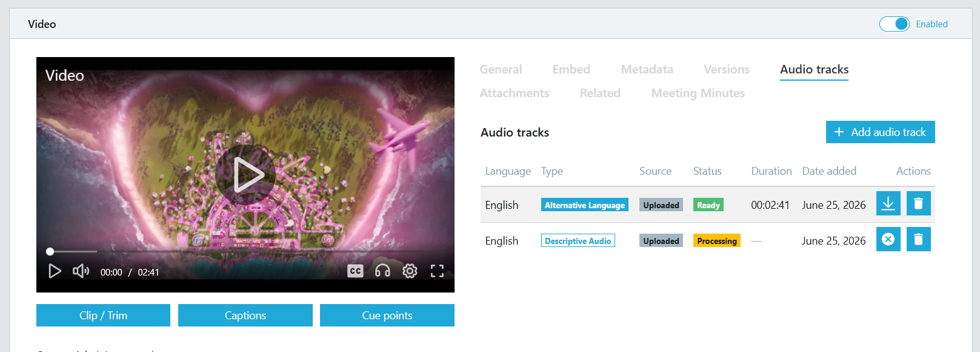Click the Add audio track button
980x352 pixels.
click(880, 132)
